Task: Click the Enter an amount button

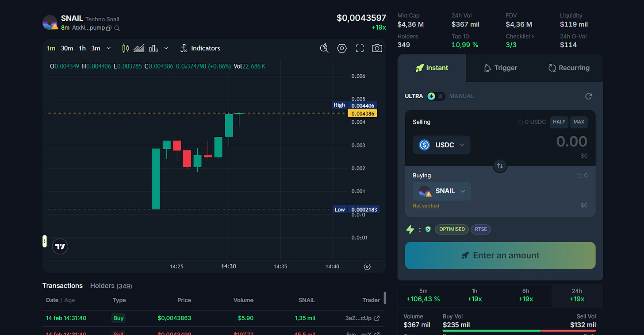Action: click(x=500, y=255)
